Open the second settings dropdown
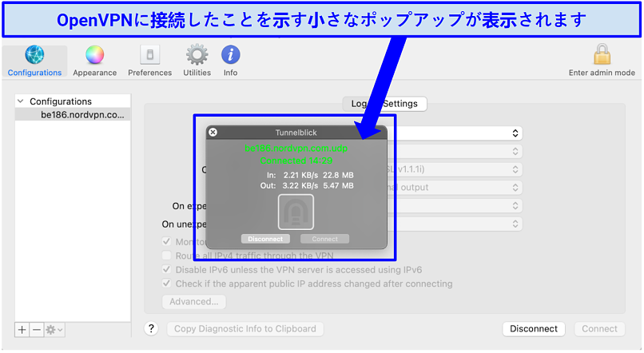Image resolution: width=644 pixels, height=353 pixels. pyautogui.click(x=455, y=152)
